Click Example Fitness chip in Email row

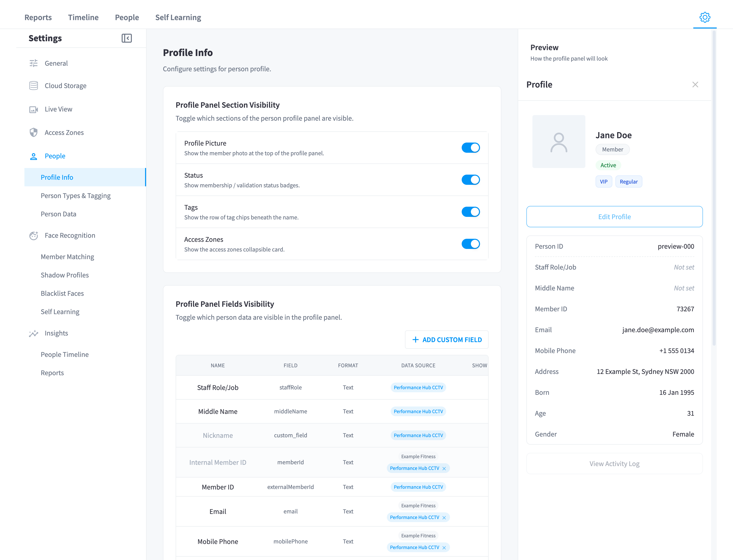tap(418, 506)
